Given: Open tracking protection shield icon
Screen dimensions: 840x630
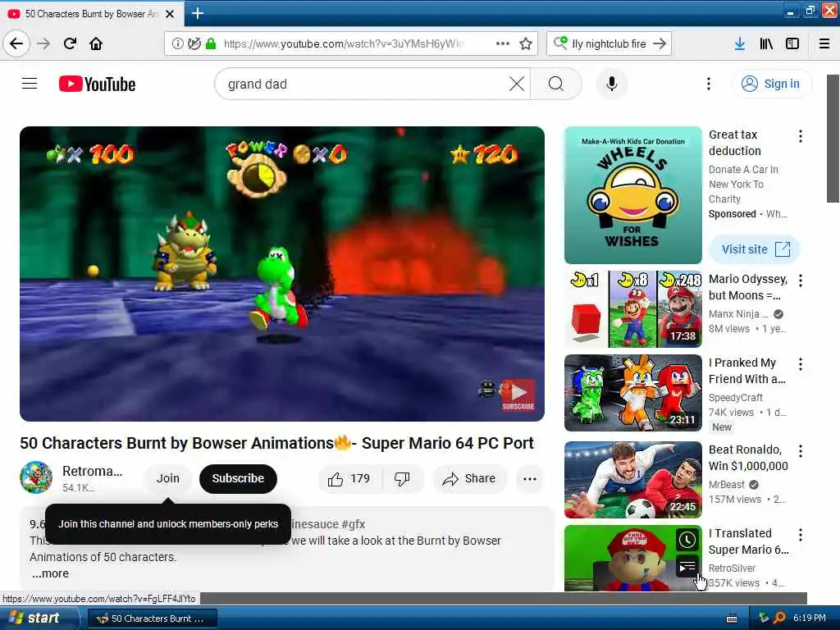Looking at the screenshot, I should click(194, 44).
